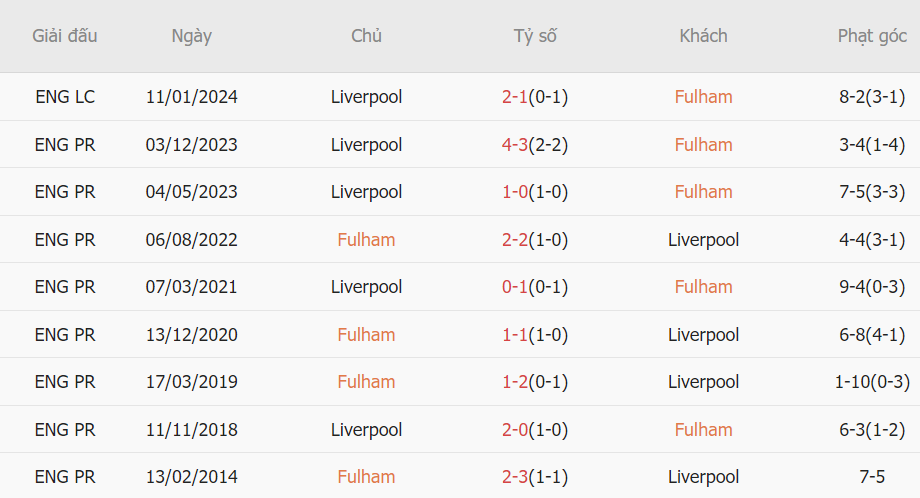Click the Fulham link in the 11/11/2018 row
This screenshot has width=920, height=498.
703,430
